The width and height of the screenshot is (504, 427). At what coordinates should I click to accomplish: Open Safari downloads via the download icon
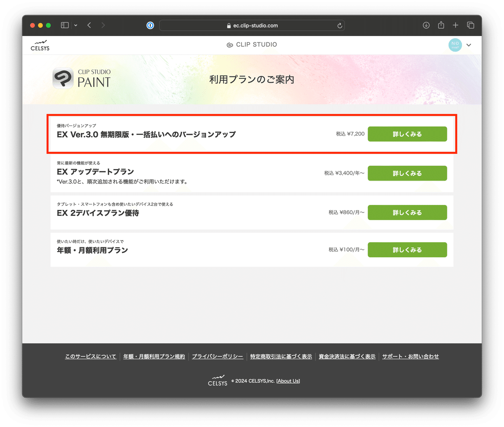click(426, 25)
